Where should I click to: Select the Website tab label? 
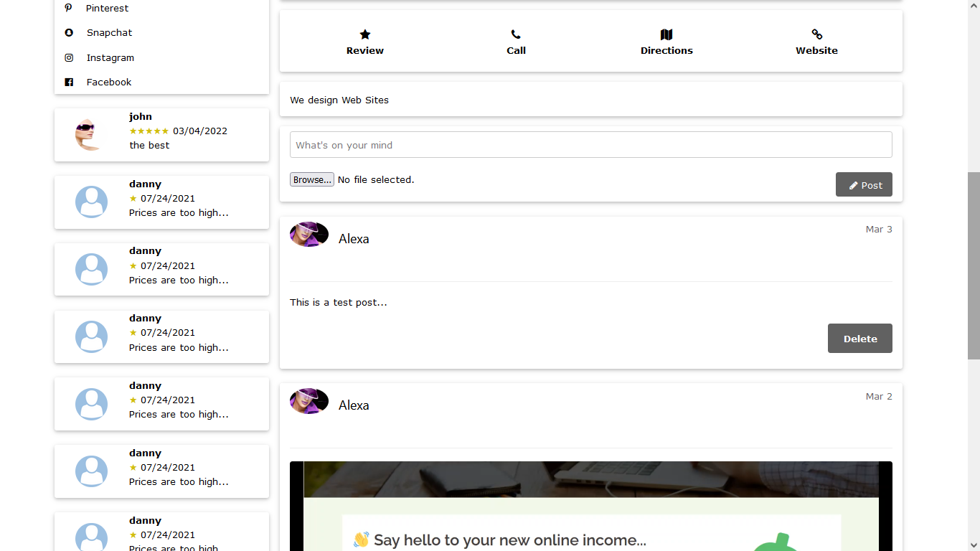[x=816, y=50]
